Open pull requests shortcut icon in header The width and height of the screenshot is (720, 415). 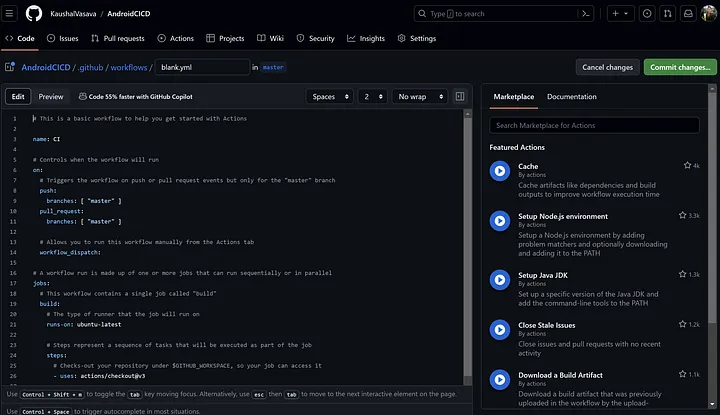(668, 14)
